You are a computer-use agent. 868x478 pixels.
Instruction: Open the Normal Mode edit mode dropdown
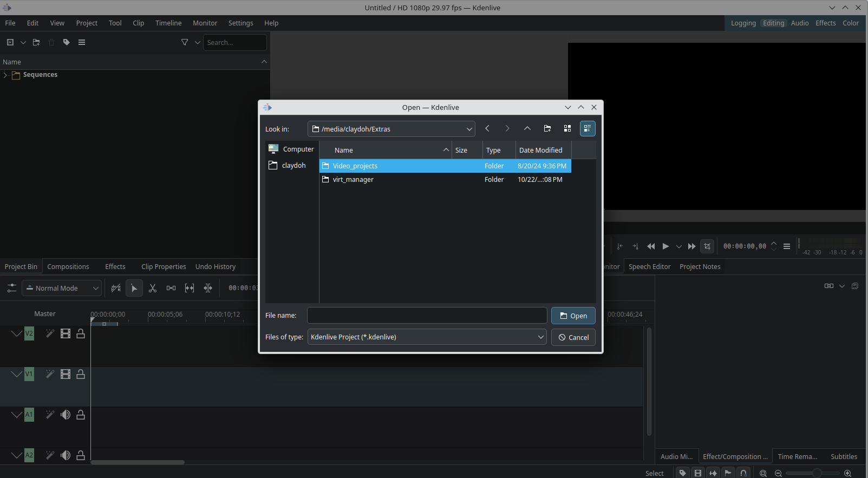[x=62, y=288]
